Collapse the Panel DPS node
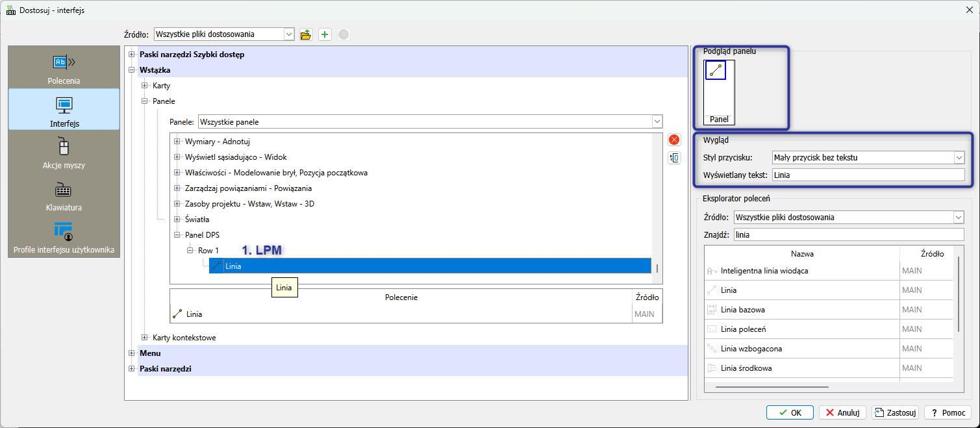The width and height of the screenshot is (980, 428). coord(177,235)
